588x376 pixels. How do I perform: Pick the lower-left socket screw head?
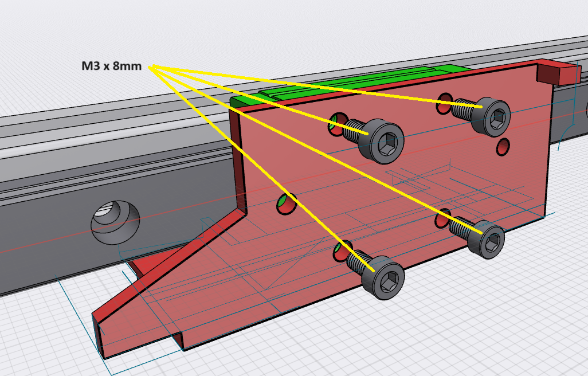point(383,278)
